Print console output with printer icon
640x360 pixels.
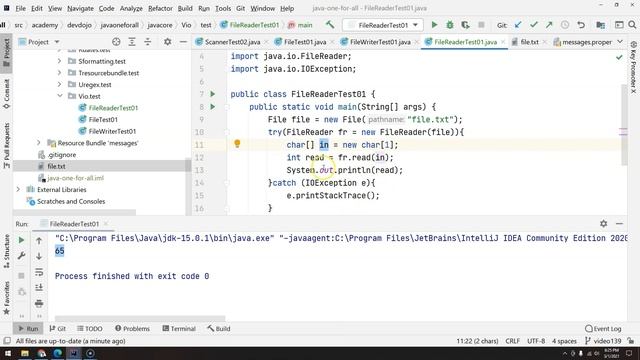(x=39, y=303)
